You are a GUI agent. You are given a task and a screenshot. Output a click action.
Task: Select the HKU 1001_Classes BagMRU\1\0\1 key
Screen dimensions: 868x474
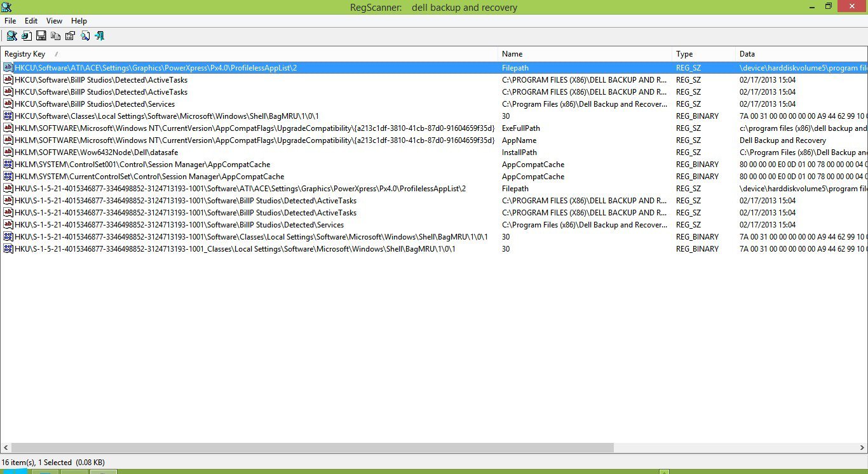(x=235, y=248)
